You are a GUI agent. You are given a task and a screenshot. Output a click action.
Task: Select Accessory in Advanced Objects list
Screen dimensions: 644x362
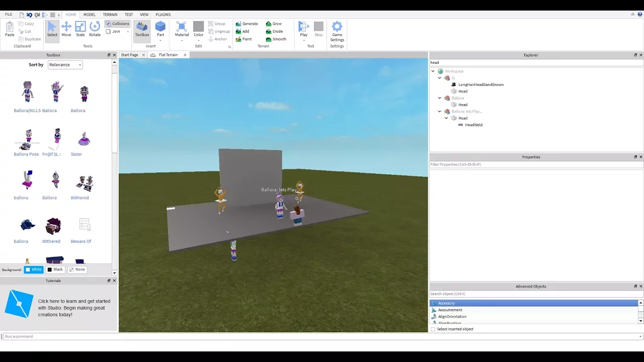click(534, 303)
